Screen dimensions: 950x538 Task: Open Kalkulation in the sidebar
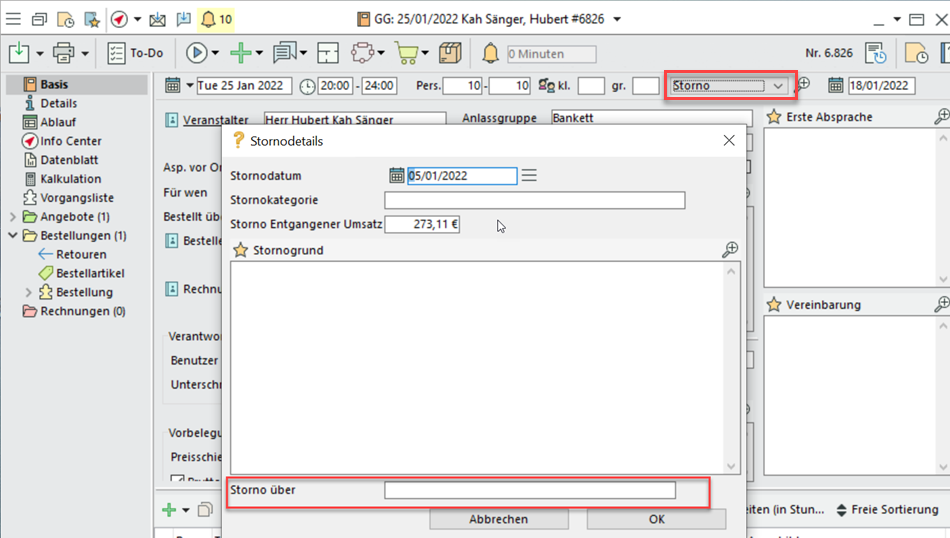point(70,179)
